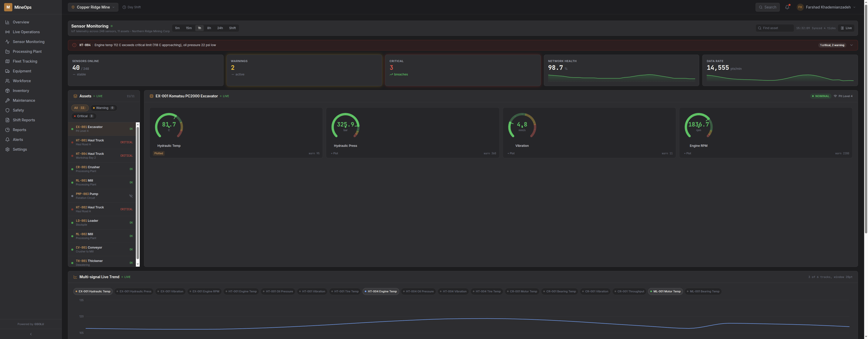Click the Safety shield icon
The image size is (868, 339).
pos(7,110)
